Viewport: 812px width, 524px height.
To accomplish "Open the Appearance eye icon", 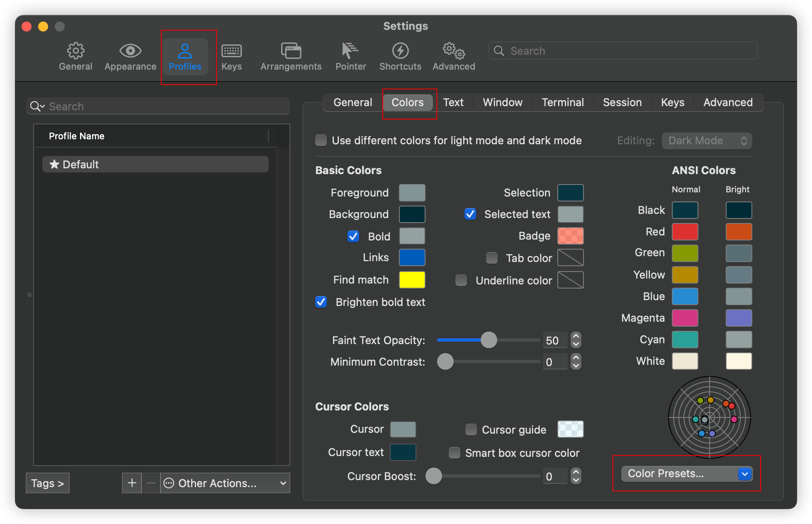I will (x=130, y=51).
